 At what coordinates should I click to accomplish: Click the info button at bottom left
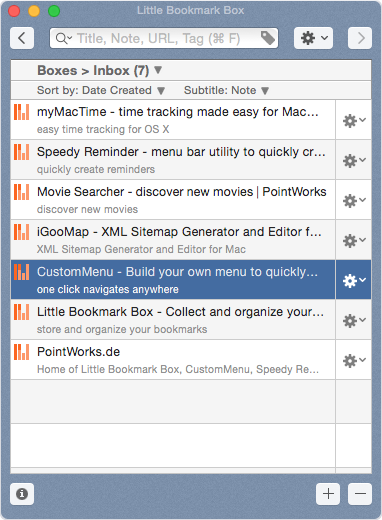pos(22,494)
